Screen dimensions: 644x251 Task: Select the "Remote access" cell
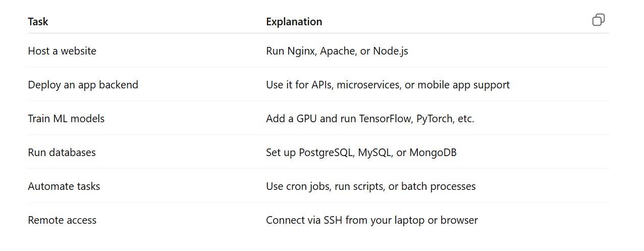pyautogui.click(x=62, y=220)
